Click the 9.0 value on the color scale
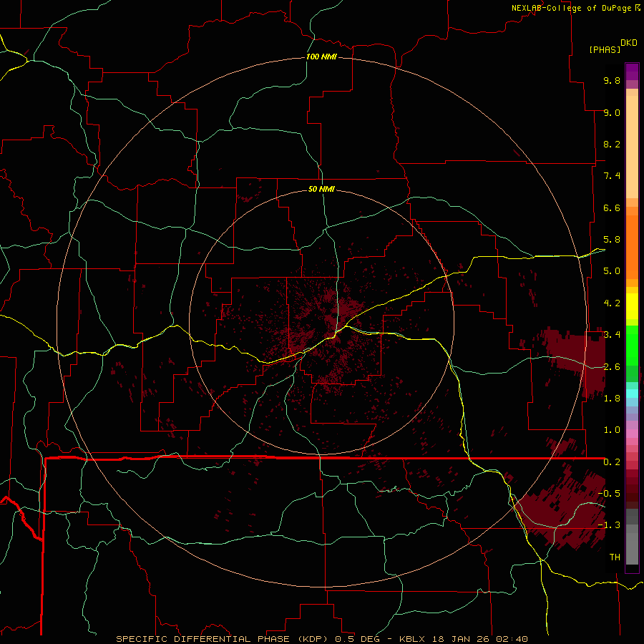This screenshot has width=644, height=644. tap(612, 113)
